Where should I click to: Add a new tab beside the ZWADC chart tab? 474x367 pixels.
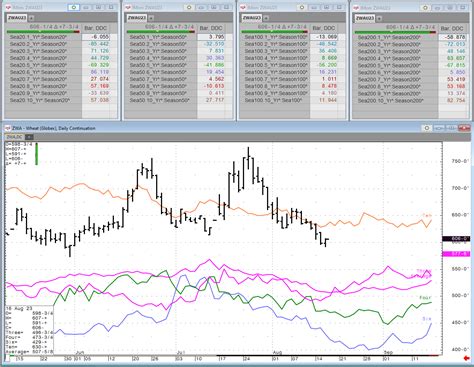point(29,137)
